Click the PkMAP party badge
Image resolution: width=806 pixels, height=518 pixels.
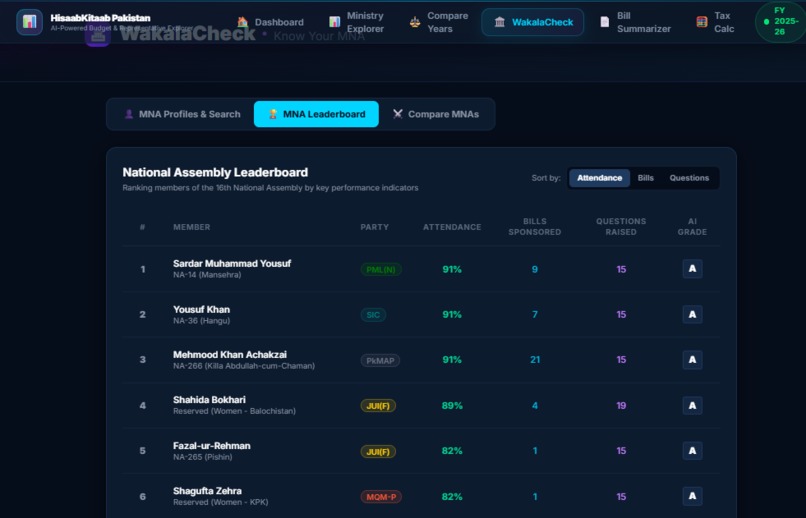[x=380, y=360]
